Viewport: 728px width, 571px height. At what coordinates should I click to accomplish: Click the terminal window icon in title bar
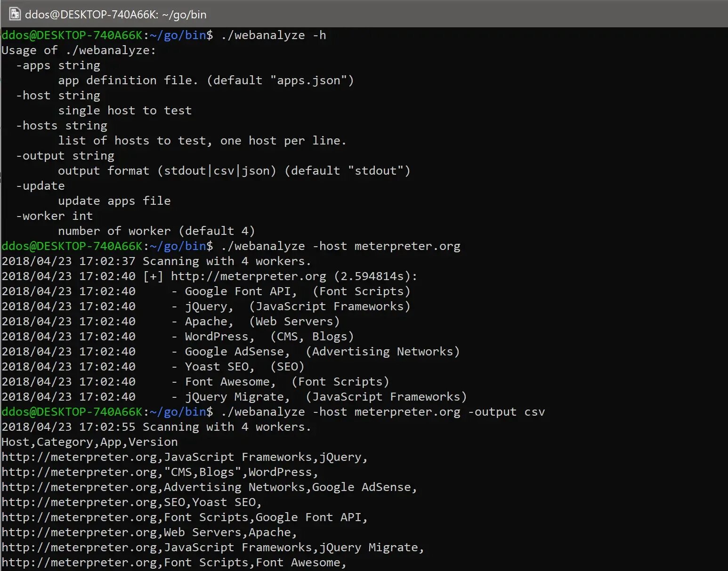[x=15, y=14]
